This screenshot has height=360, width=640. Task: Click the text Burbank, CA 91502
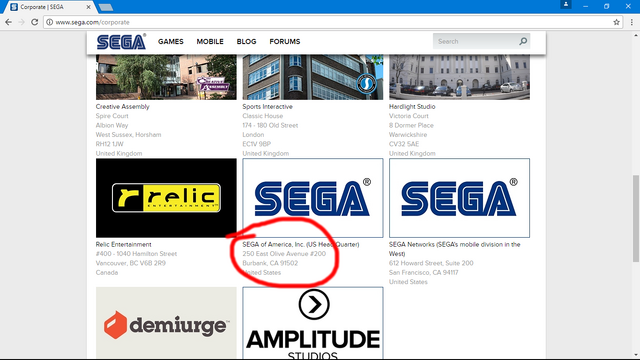point(270,263)
